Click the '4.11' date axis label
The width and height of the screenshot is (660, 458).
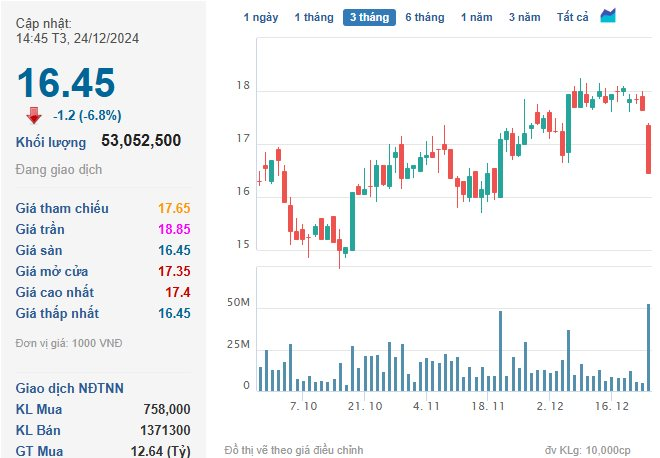426,406
